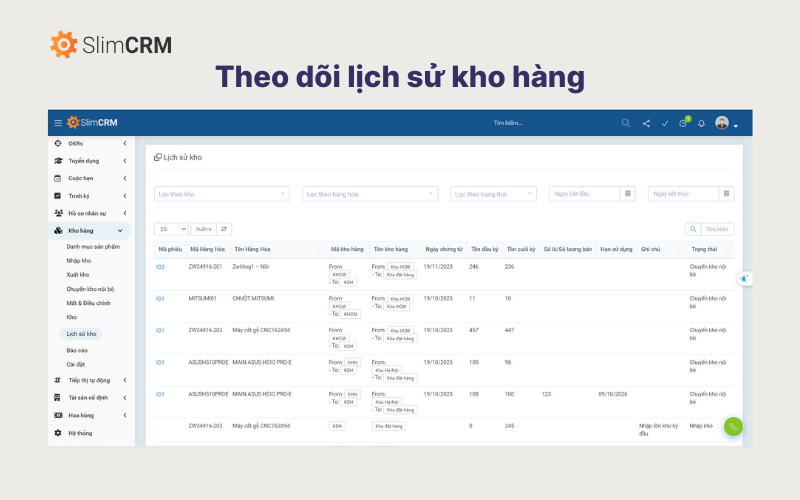
Task: Click the Ngày kết thúc date field
Action: (x=684, y=194)
